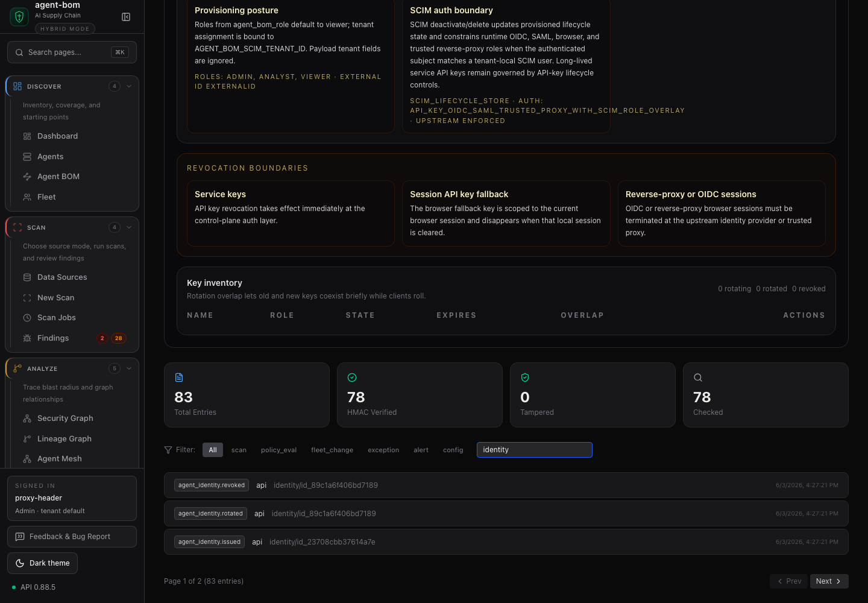Click identity/id_23708cbb37614a7e text
This screenshot has height=603, width=868.
tap(322, 542)
